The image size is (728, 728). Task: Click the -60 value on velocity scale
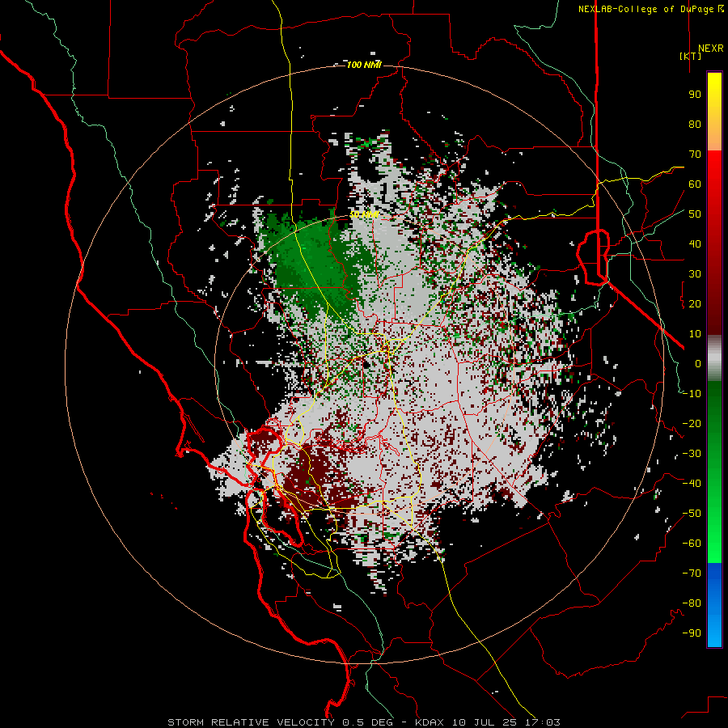point(692,544)
